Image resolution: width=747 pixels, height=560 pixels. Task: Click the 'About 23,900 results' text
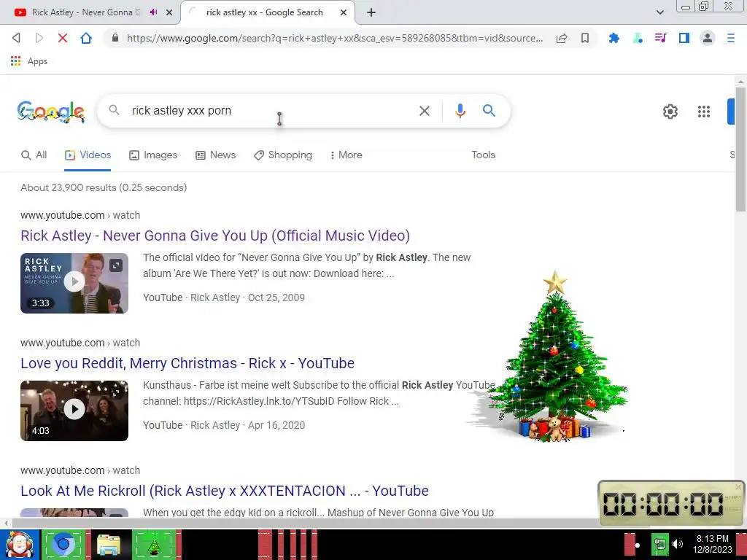tap(104, 187)
